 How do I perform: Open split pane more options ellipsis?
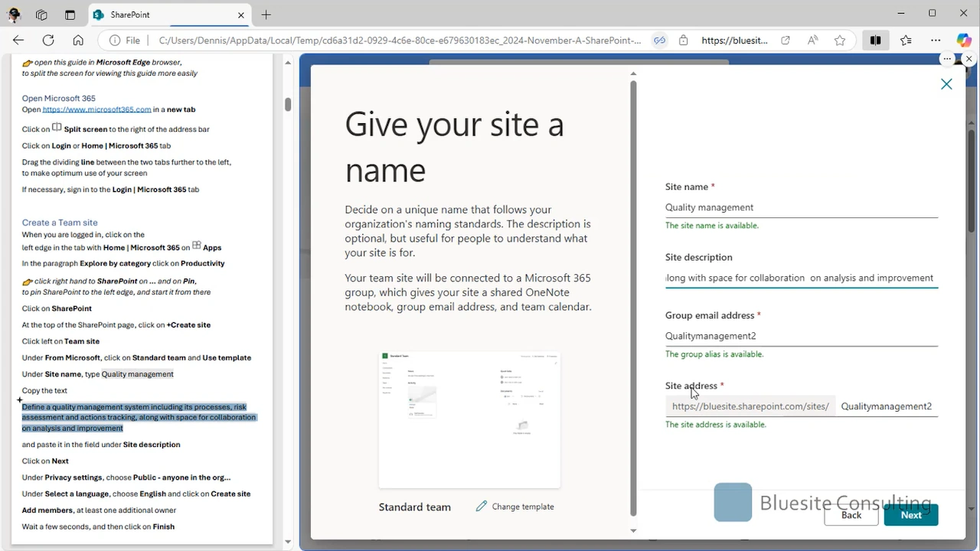[947, 59]
